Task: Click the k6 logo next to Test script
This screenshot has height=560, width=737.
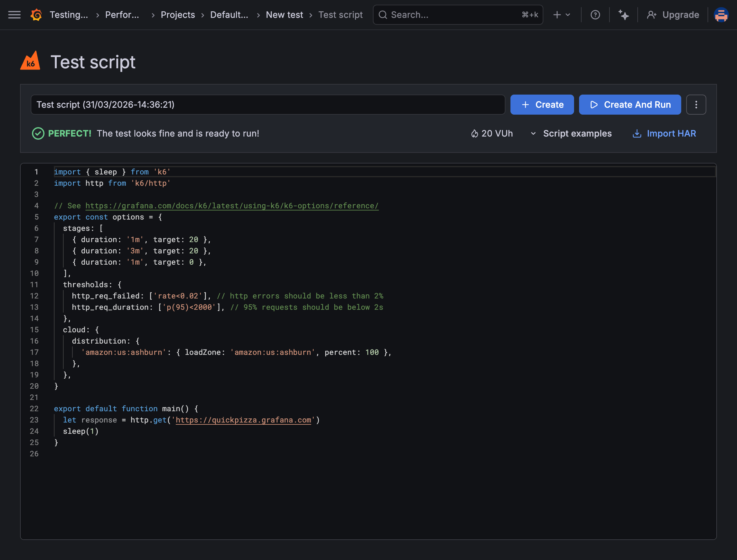Action: pos(30,60)
